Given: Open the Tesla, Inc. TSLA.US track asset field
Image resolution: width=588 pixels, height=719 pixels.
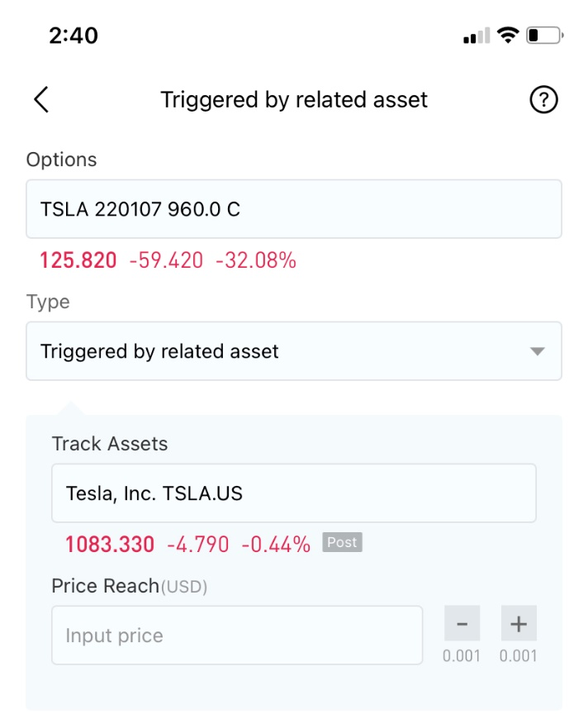Looking at the screenshot, I should pyautogui.click(x=294, y=493).
